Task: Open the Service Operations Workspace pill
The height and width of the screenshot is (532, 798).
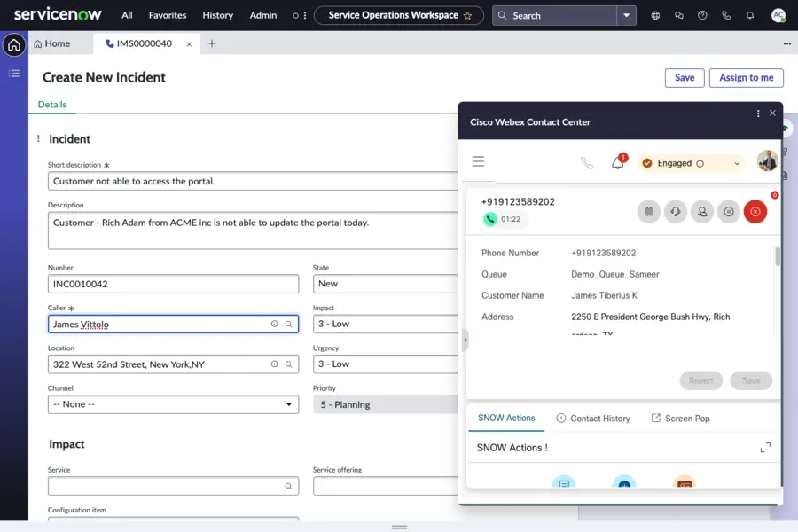Action: [x=398, y=15]
